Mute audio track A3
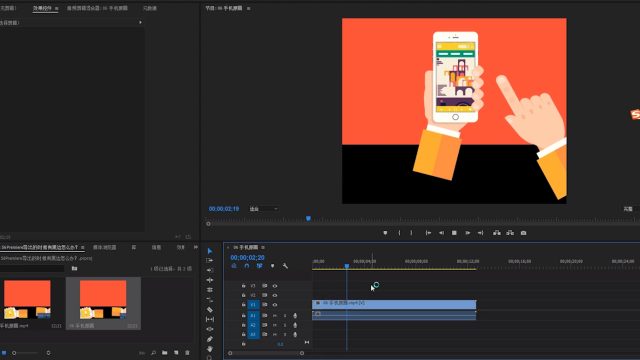The image size is (640, 360). 275,334
